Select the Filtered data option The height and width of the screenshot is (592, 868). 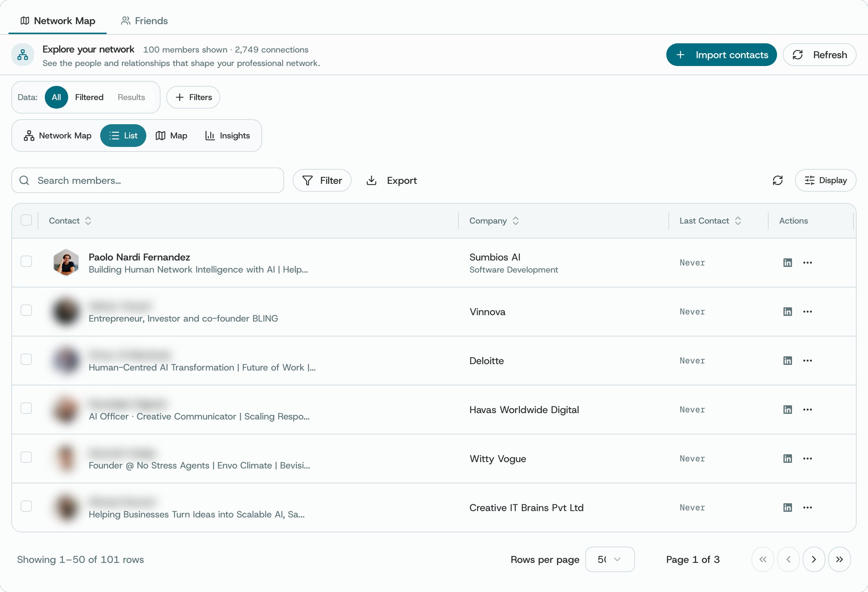coord(89,97)
